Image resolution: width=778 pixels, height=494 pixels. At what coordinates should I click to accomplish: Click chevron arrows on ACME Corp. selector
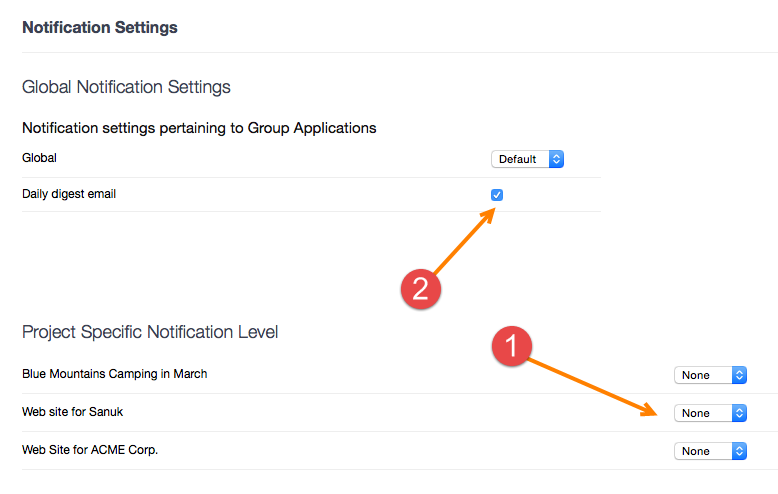pyautogui.click(x=739, y=451)
